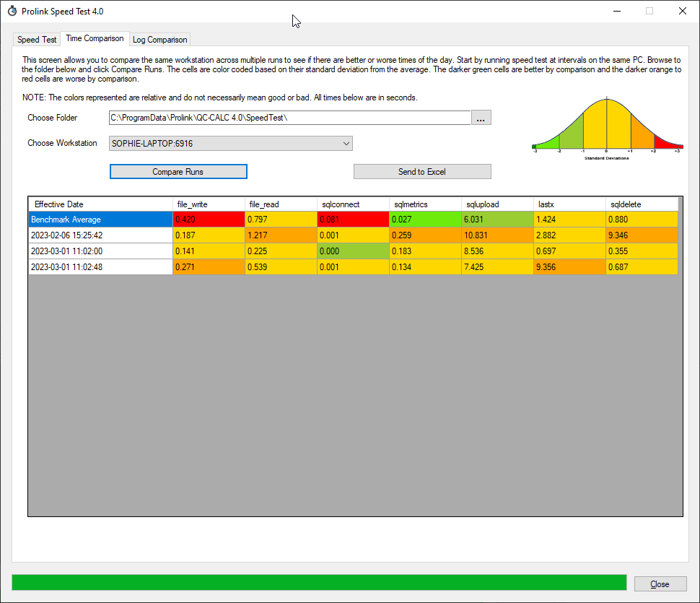
Task: Click the Effective Date column header
Action: 101,204
